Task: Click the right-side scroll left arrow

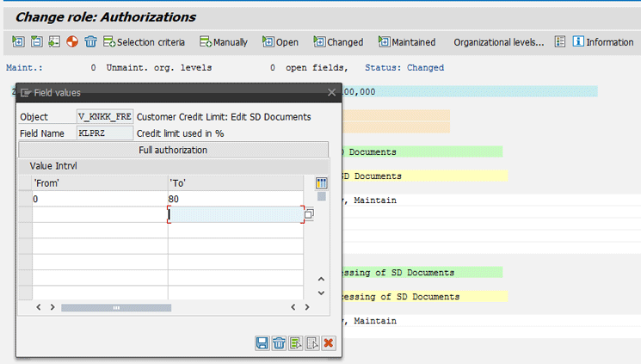Action: (x=293, y=307)
